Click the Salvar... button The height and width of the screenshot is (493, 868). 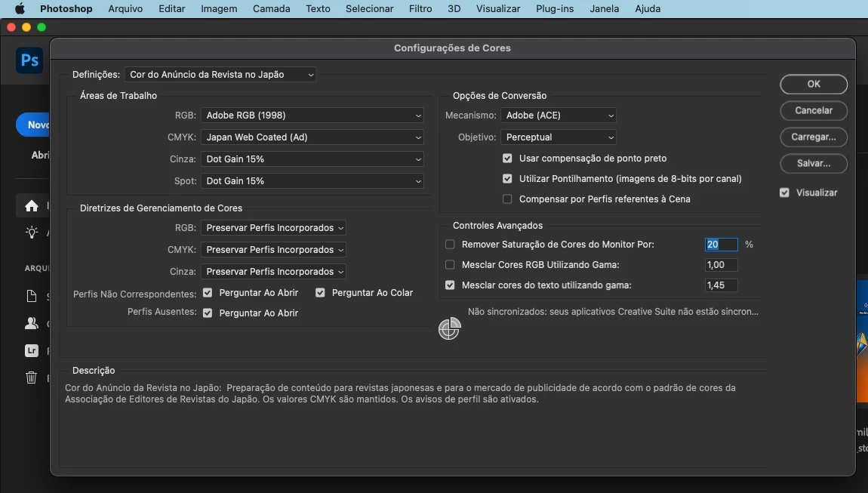point(814,163)
